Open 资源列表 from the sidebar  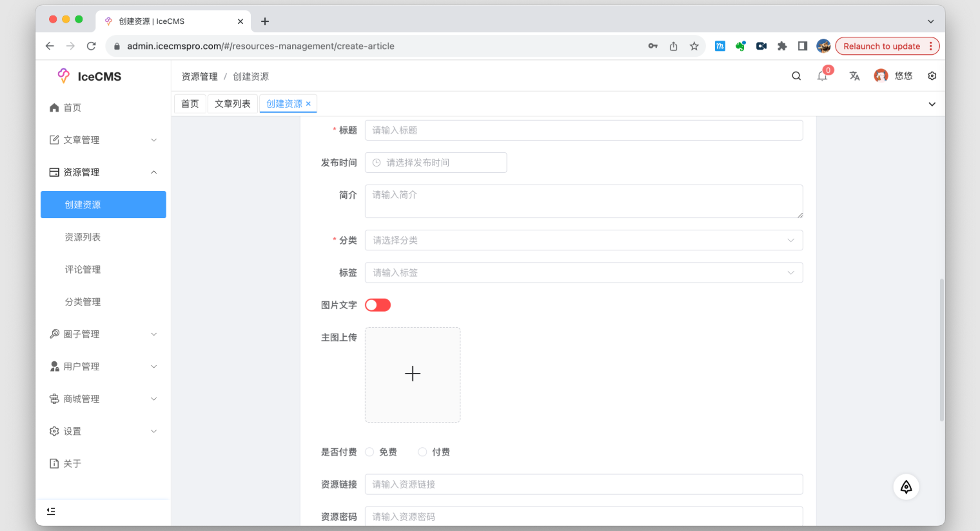tap(83, 237)
